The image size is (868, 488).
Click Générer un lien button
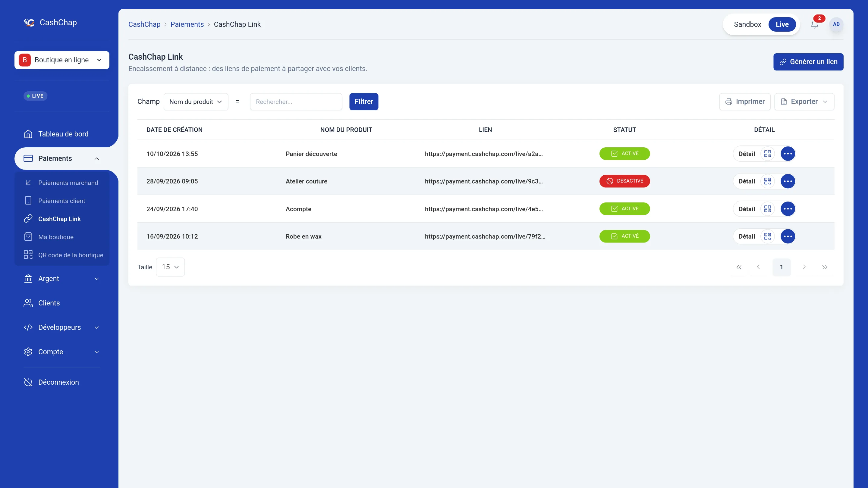[808, 62]
